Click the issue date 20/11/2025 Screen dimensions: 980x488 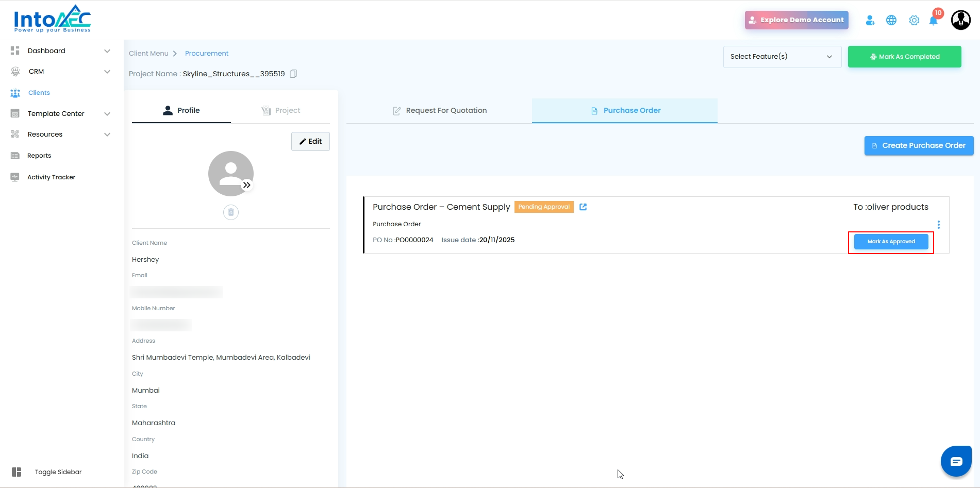coord(497,240)
